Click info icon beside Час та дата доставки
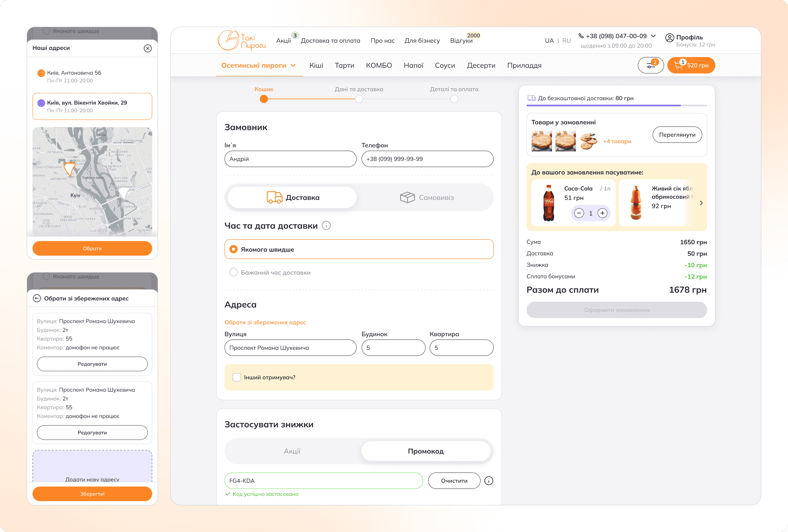The height and width of the screenshot is (532, 788). point(326,225)
